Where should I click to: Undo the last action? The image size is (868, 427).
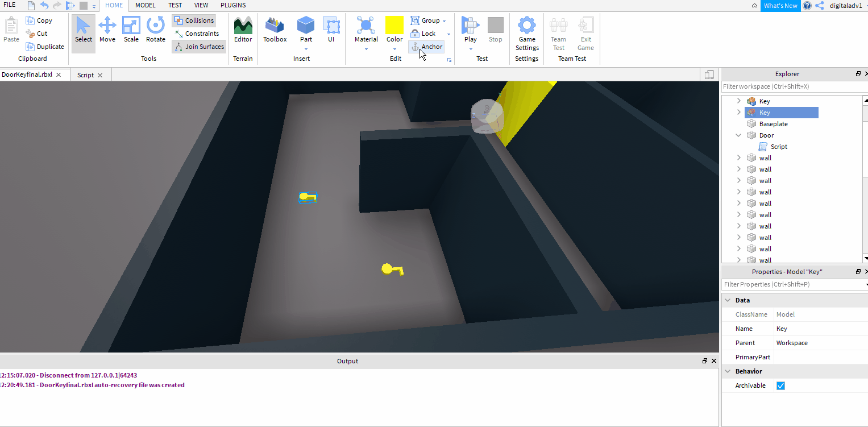click(44, 6)
